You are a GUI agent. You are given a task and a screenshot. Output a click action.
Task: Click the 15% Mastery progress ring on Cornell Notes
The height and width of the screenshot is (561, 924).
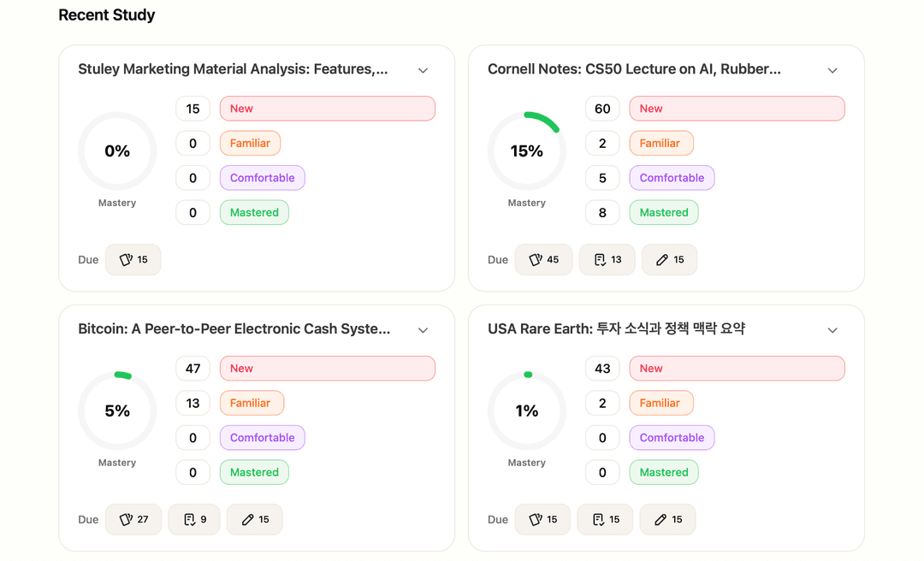click(x=526, y=151)
